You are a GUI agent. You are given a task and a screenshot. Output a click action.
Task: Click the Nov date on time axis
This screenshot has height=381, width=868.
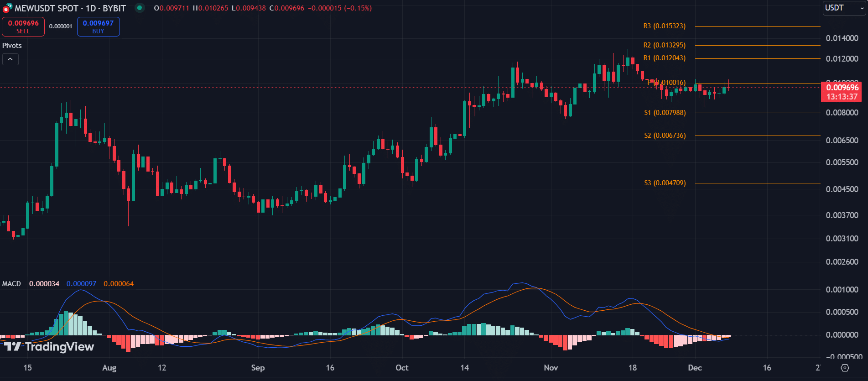551,368
